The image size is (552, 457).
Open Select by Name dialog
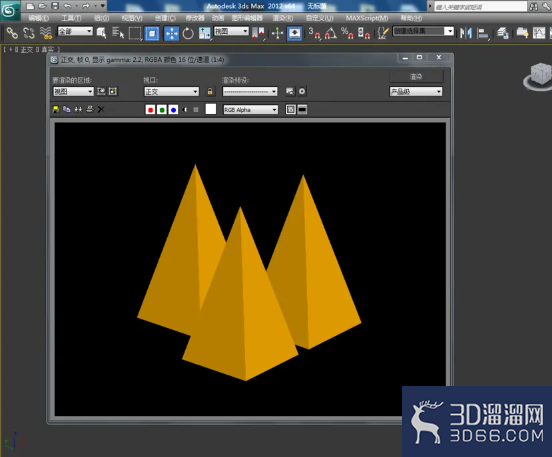(x=118, y=33)
